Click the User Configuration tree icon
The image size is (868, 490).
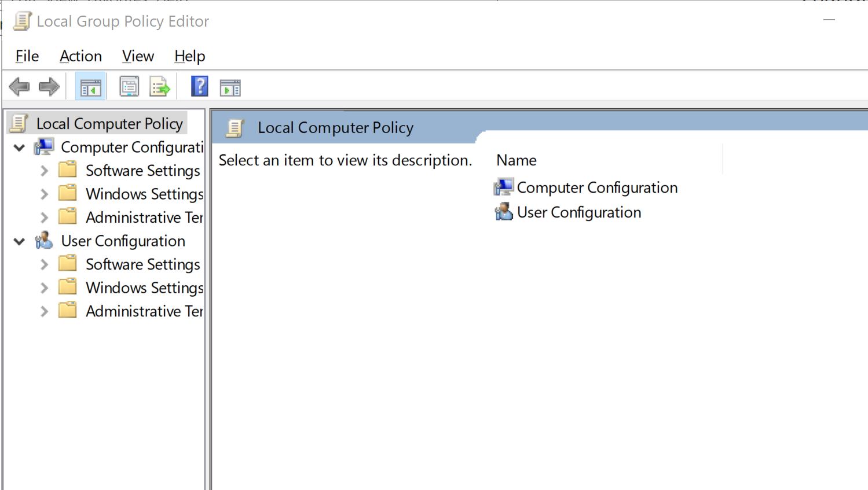click(x=44, y=241)
